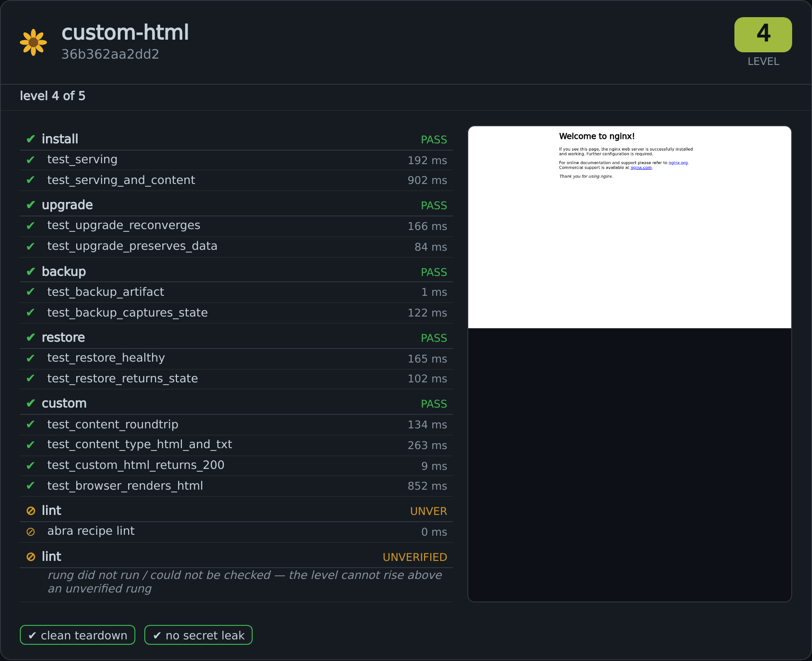812x661 pixels.
Task: Click the checkmark beside backup heading
Action: coord(31,271)
